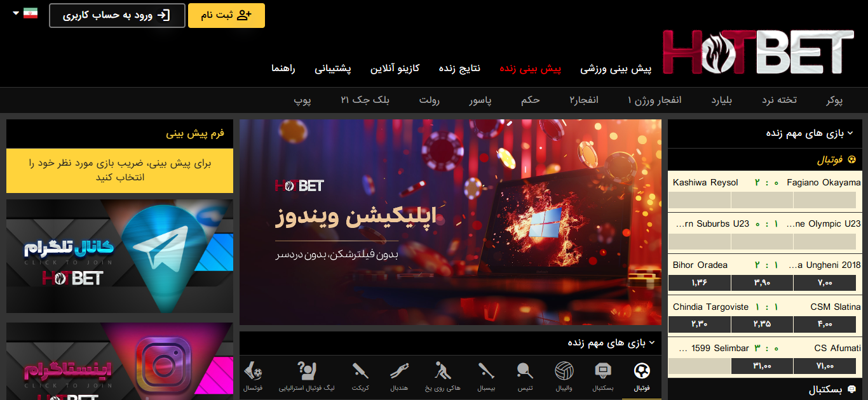Click the HotBet logo
This screenshot has height=400, width=868.
[x=756, y=46]
